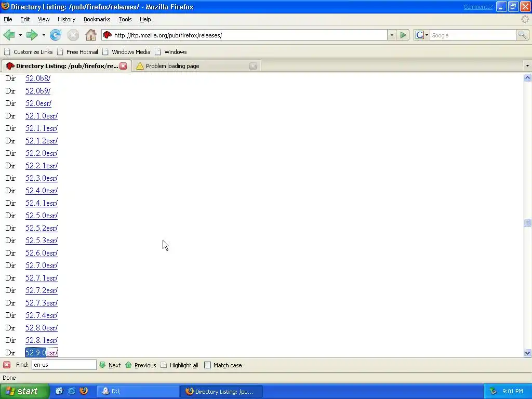532x399 pixels.
Task: Open the 52.3.0esr/ directory link
Action: click(42, 179)
